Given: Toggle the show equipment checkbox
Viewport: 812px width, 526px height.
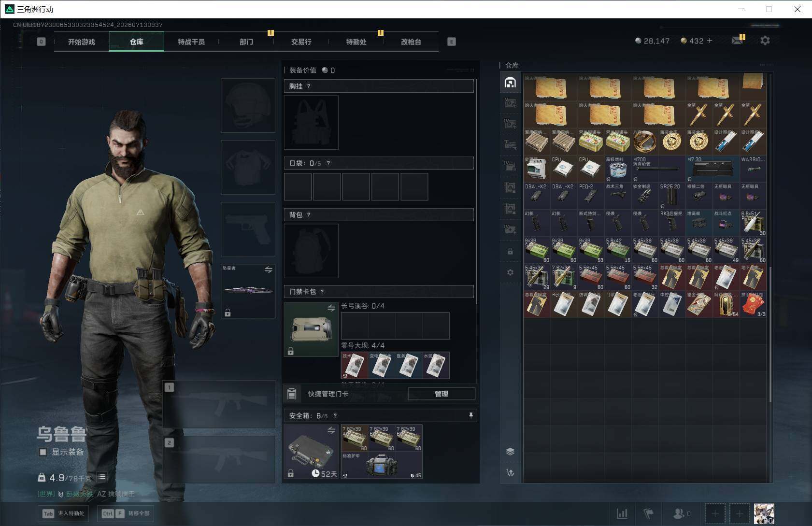Looking at the screenshot, I should tap(43, 452).
